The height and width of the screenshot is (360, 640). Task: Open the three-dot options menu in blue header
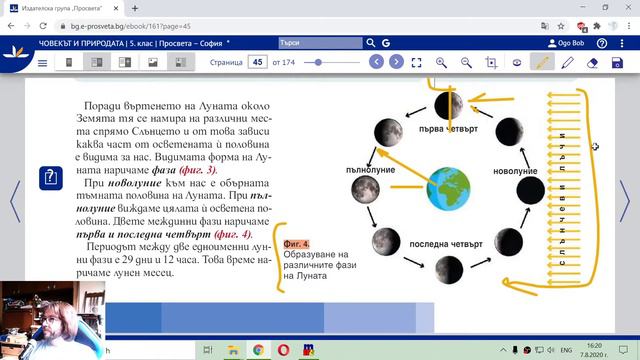[622, 43]
